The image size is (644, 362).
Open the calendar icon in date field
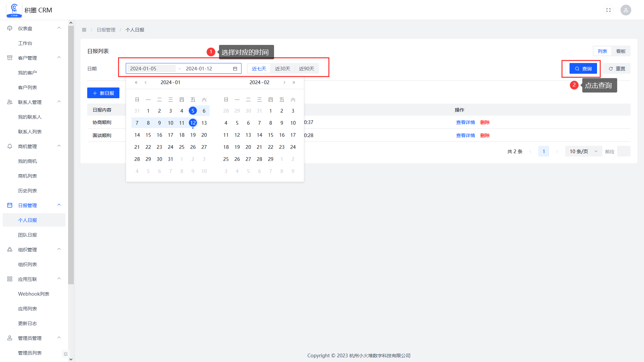click(235, 69)
